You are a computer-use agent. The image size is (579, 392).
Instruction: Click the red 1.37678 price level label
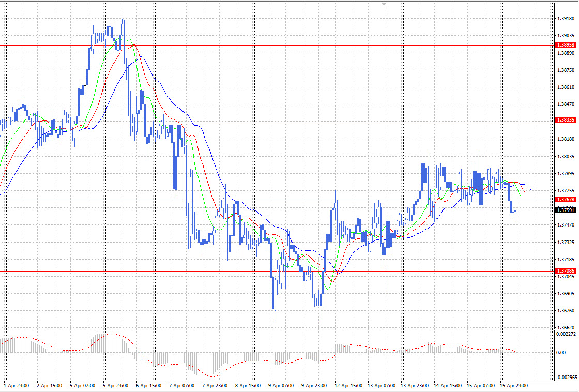[566, 200]
